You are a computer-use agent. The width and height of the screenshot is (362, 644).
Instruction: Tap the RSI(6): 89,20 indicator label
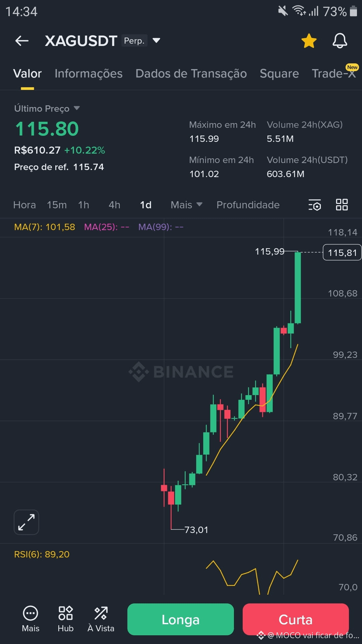point(42,554)
